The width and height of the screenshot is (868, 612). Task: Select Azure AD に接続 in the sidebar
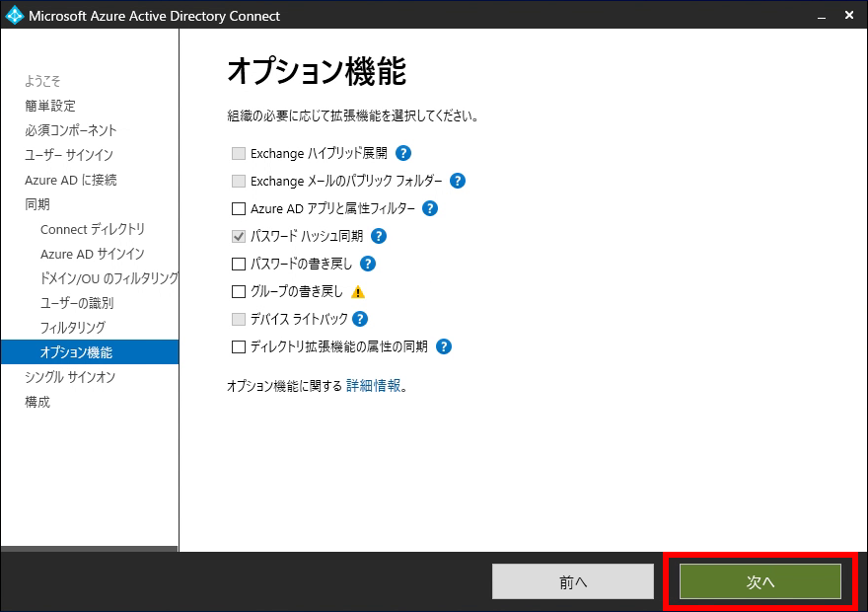tap(70, 180)
